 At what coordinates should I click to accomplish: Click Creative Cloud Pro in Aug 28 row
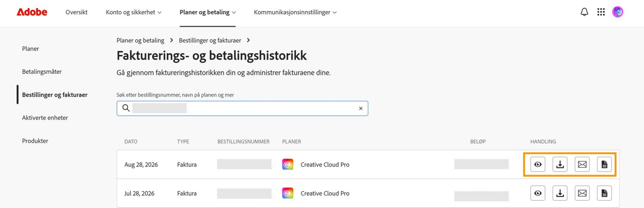pyautogui.click(x=325, y=164)
